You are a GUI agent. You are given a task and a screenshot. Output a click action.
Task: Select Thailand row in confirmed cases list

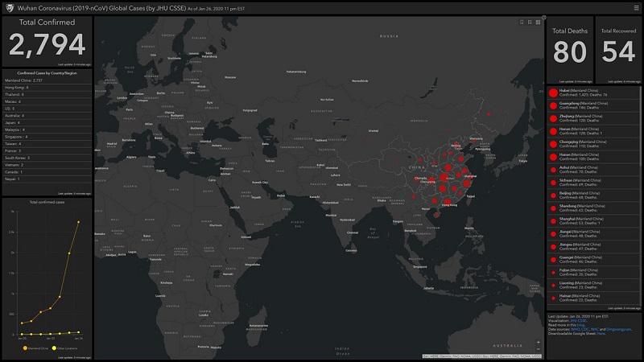16,95
